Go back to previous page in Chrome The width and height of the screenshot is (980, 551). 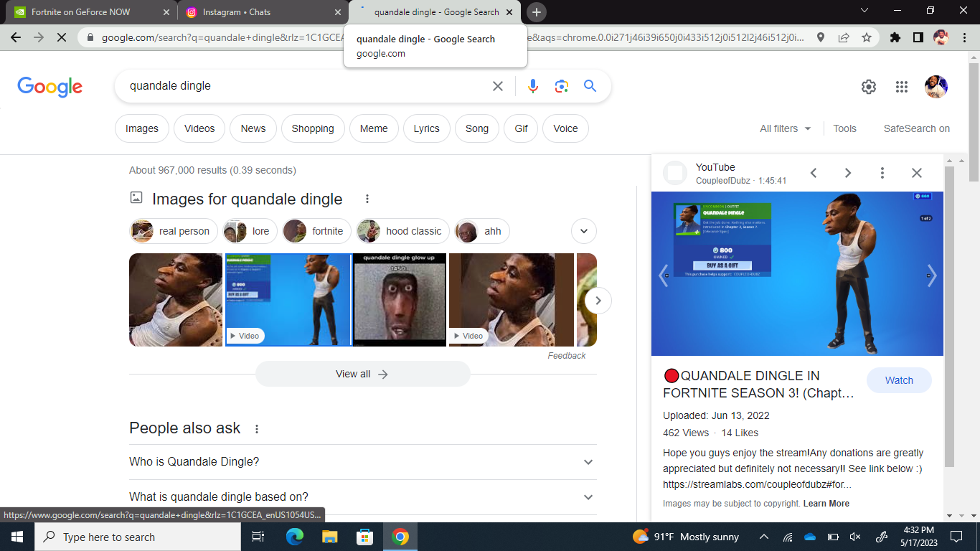tap(16, 37)
